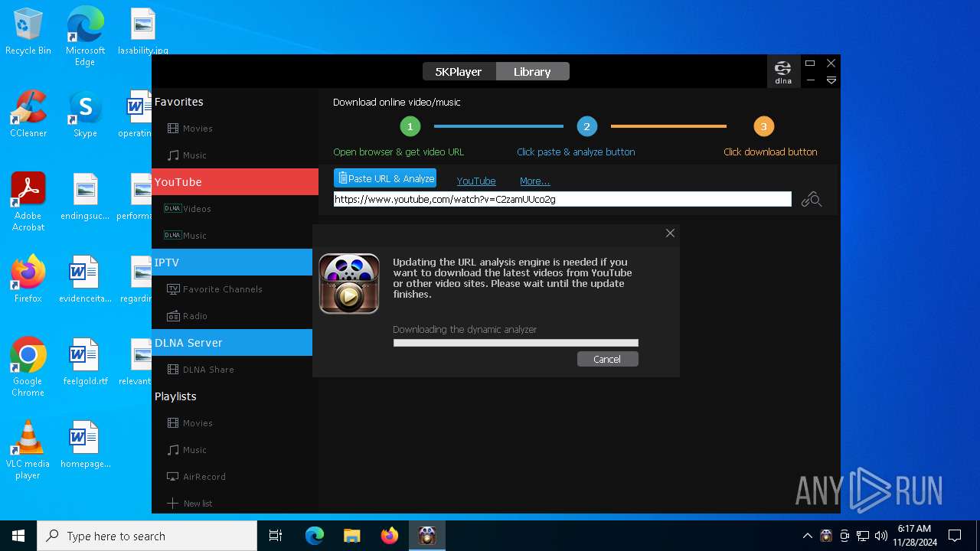Cancel the analyzer download

[607, 359]
